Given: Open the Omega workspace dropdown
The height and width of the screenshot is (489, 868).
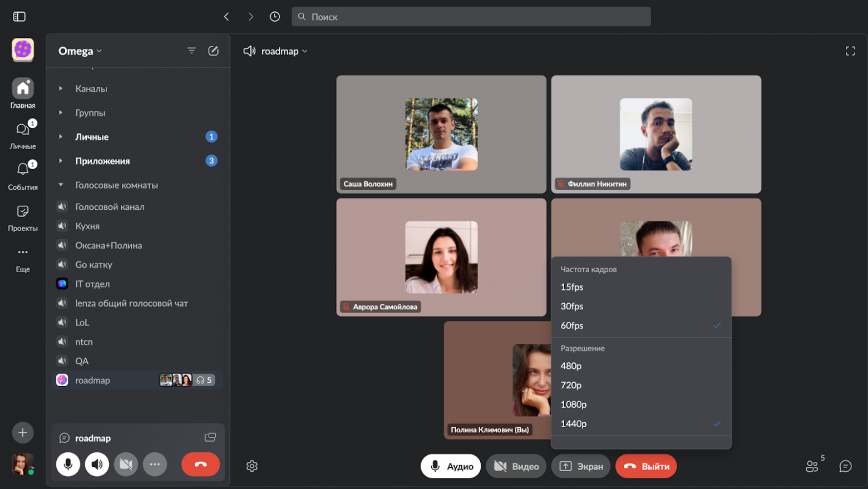Looking at the screenshot, I should 80,51.
